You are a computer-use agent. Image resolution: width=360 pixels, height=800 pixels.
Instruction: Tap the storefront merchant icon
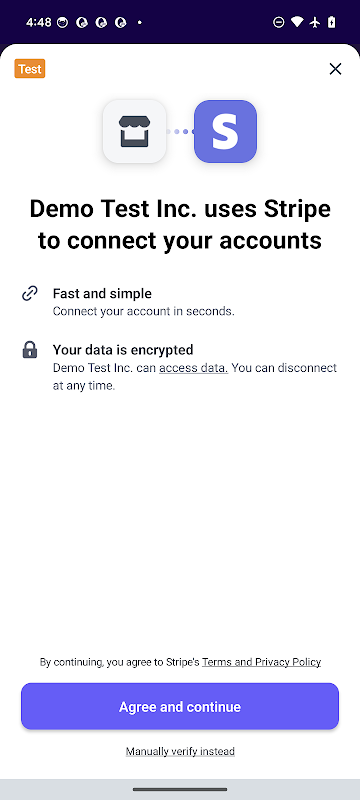click(x=135, y=131)
